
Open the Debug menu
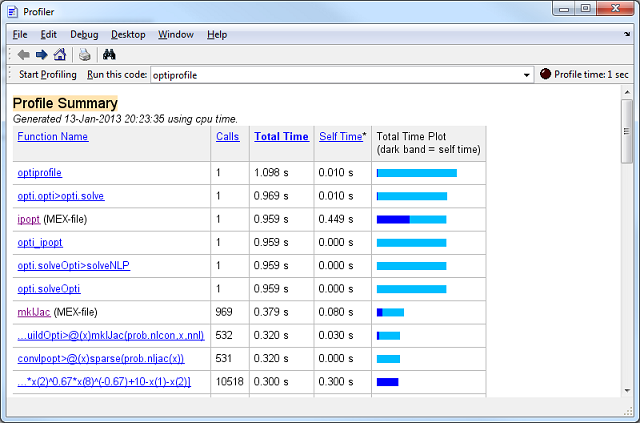point(84,35)
